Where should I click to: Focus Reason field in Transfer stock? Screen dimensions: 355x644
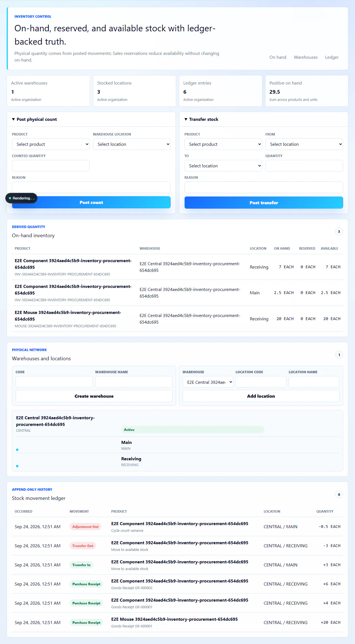(x=264, y=187)
